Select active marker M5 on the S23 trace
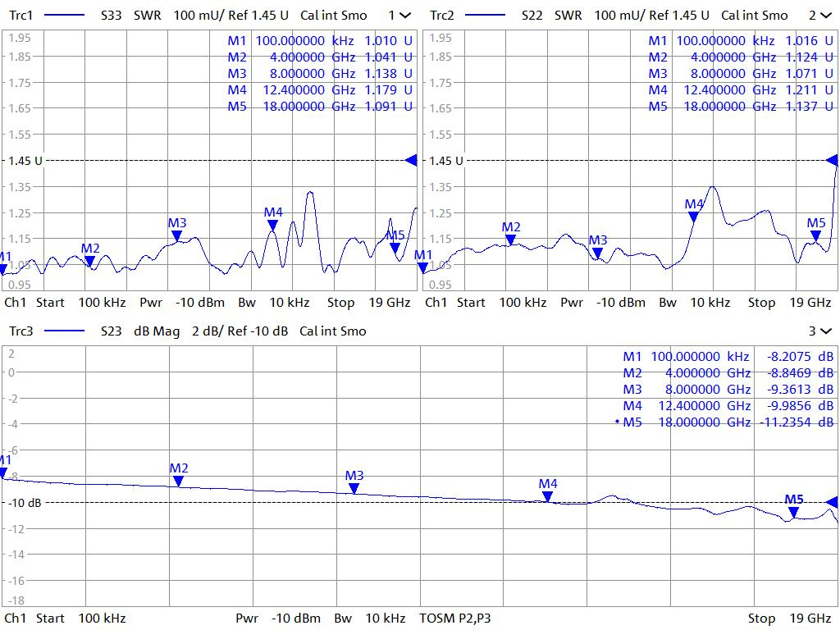 (793, 512)
